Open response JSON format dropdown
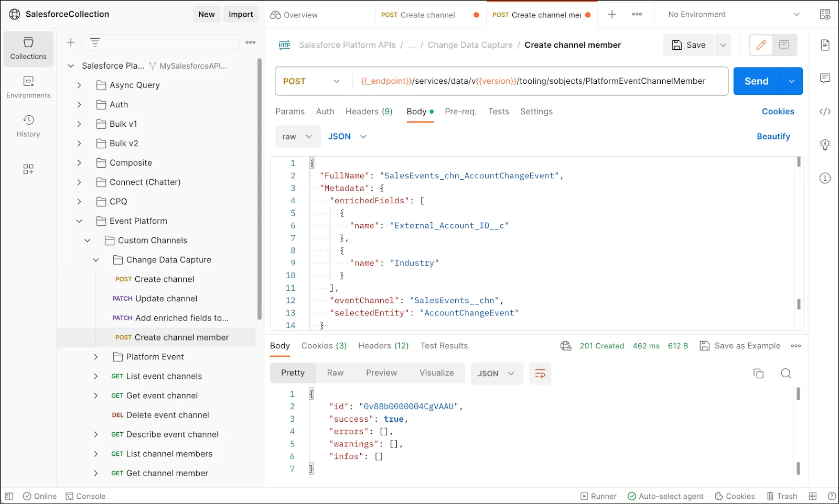The height and width of the screenshot is (504, 839). pos(497,374)
